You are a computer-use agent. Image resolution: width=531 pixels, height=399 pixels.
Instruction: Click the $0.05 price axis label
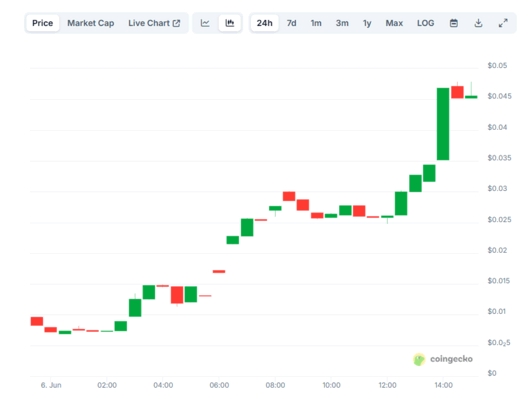497,65
